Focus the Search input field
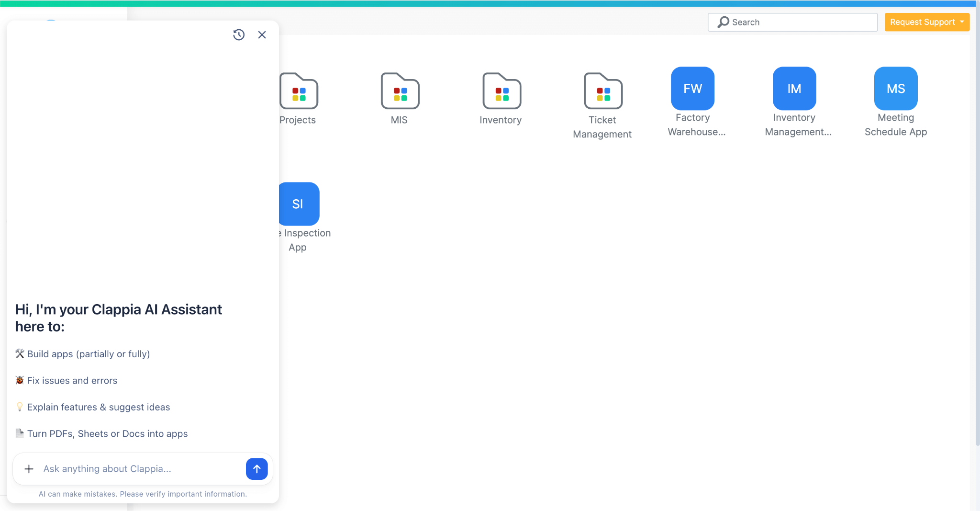The width and height of the screenshot is (980, 511). [792, 22]
